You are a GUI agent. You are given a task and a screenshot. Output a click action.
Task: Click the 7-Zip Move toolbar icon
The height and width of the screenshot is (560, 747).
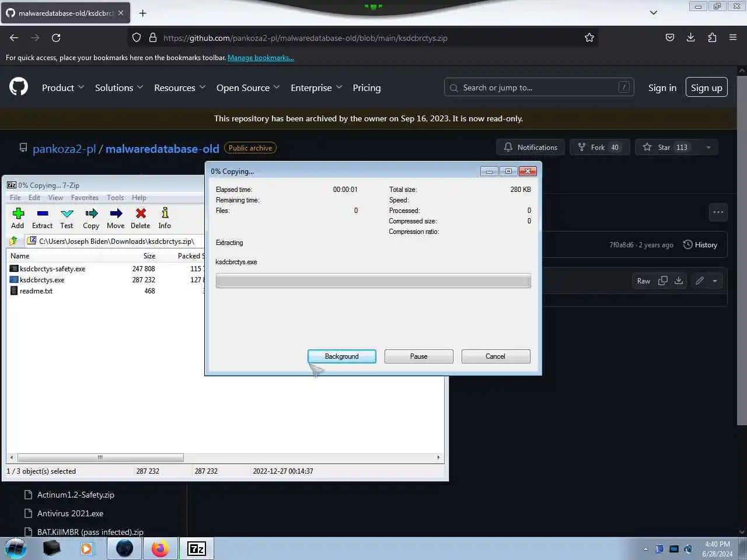pos(116,218)
